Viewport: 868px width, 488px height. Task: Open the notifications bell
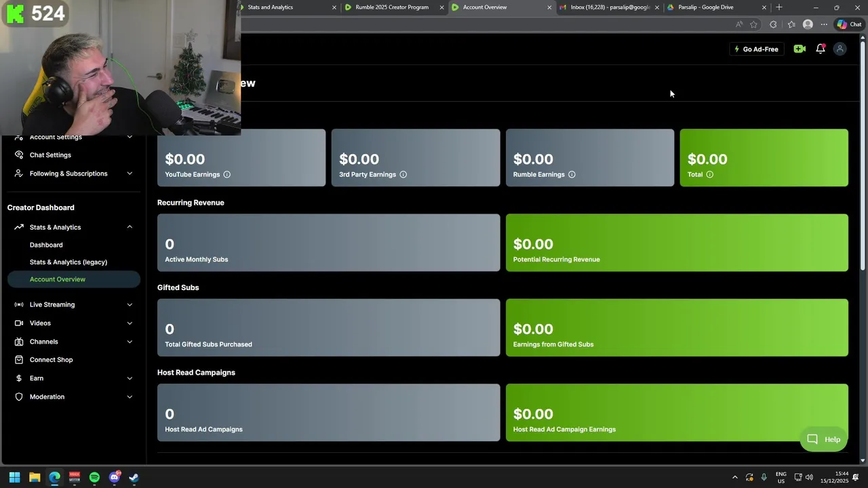click(x=821, y=49)
